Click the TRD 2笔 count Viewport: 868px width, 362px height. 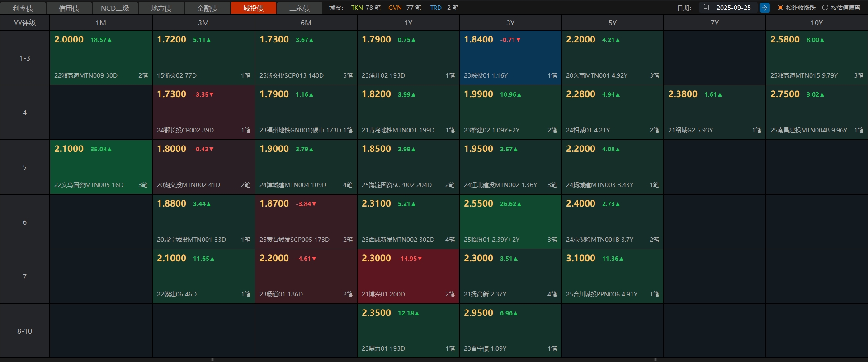[x=444, y=8]
